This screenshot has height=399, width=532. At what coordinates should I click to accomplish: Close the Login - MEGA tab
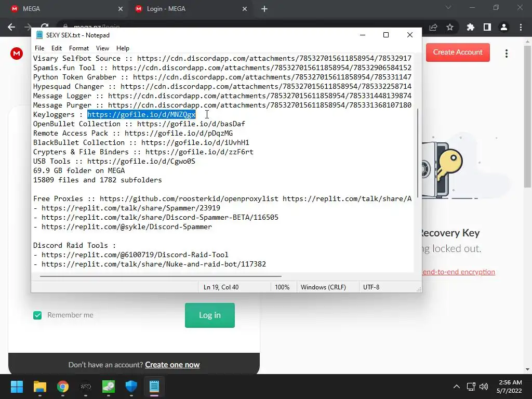point(245,9)
